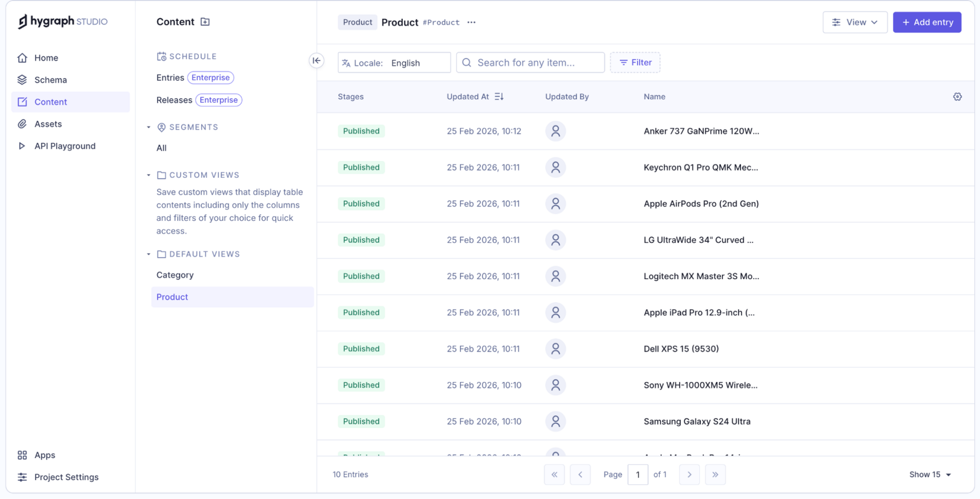Image resolution: width=980 pixels, height=499 pixels.
Task: Open Project Settings
Action: coord(66,477)
